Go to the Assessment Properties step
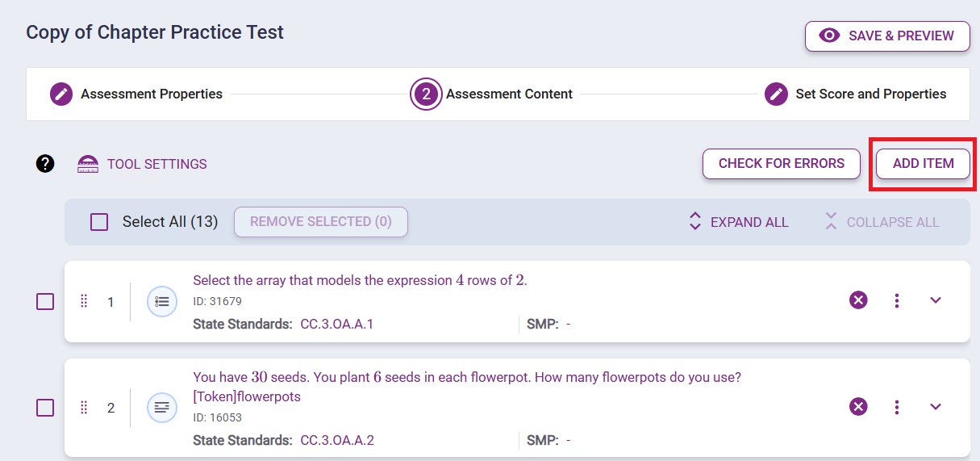Image resolution: width=980 pixels, height=461 pixels. click(136, 94)
